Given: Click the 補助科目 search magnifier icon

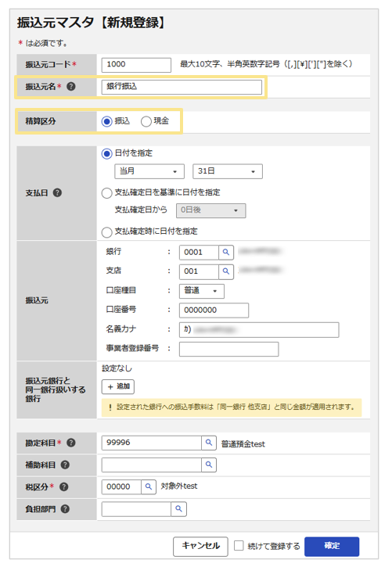Looking at the screenshot, I should click(209, 465).
